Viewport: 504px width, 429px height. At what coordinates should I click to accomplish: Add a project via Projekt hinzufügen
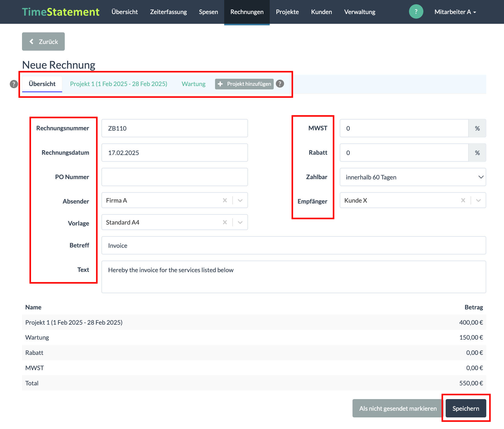point(244,84)
